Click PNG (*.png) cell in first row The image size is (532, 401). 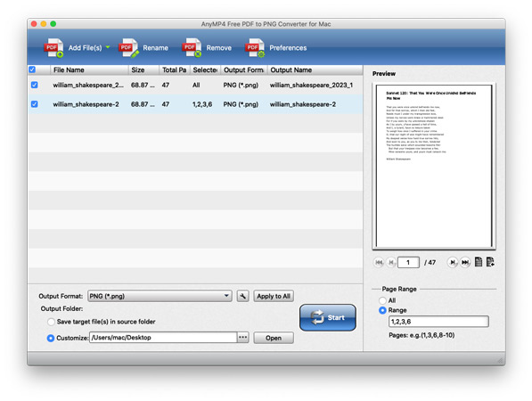tap(241, 86)
